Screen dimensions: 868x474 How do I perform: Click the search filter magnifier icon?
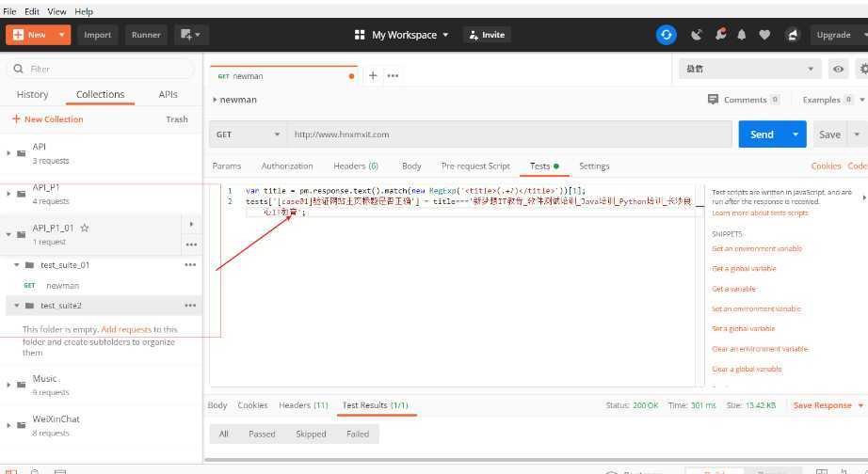tap(18, 69)
